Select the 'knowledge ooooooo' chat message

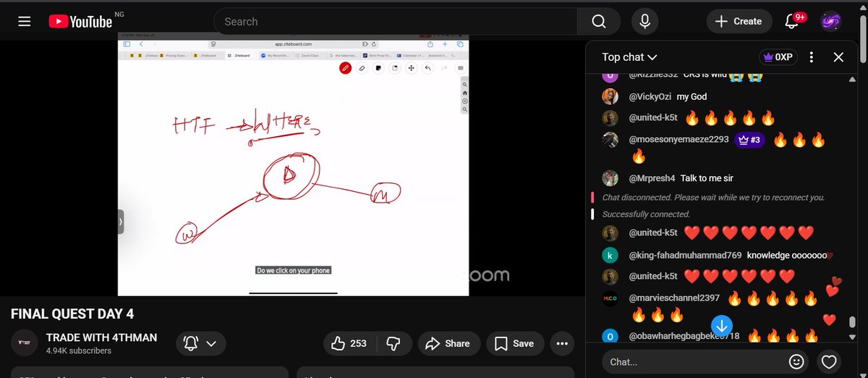pyautogui.click(x=788, y=256)
